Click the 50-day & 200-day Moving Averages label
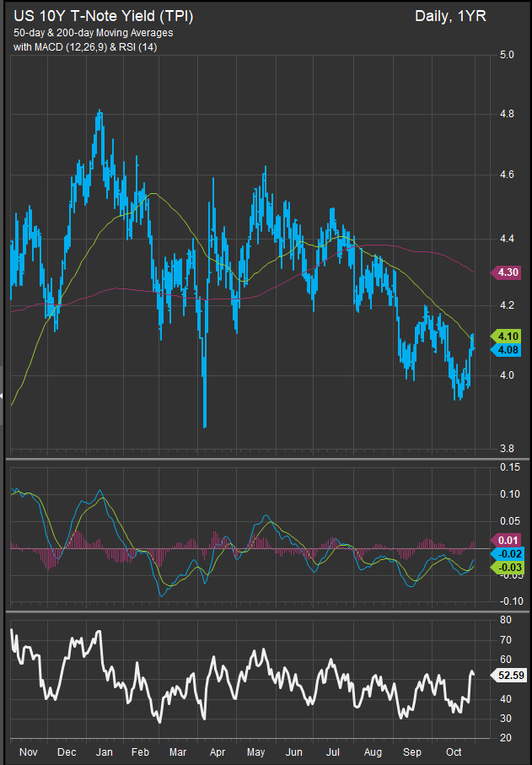532x765 pixels. (94, 33)
